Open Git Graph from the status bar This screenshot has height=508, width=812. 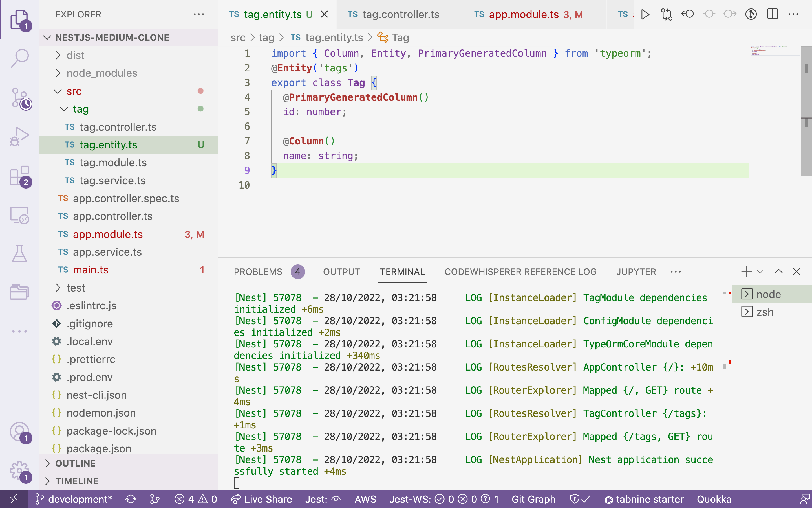coord(533,499)
